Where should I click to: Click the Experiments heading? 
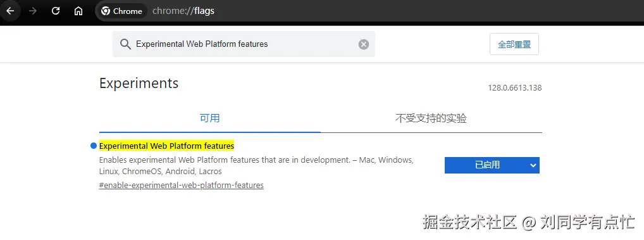coord(139,84)
